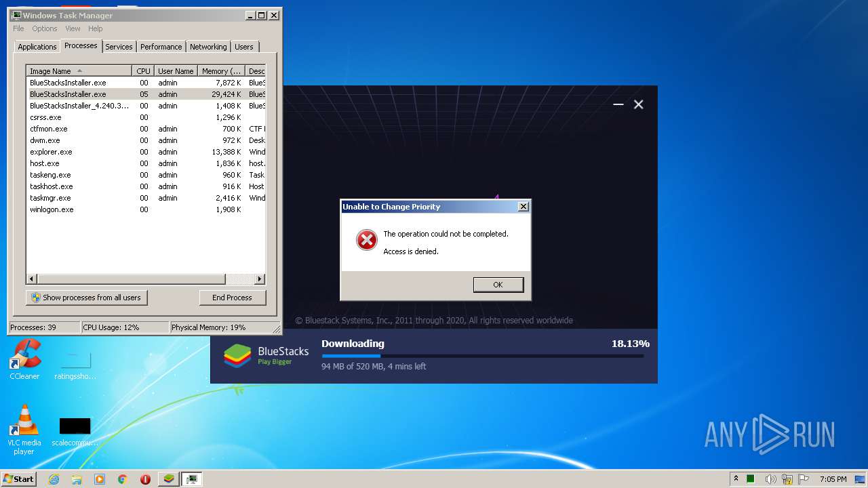
Task: Select BlueStacksInstaller.exe row using 29,424 K
Action: coord(146,94)
